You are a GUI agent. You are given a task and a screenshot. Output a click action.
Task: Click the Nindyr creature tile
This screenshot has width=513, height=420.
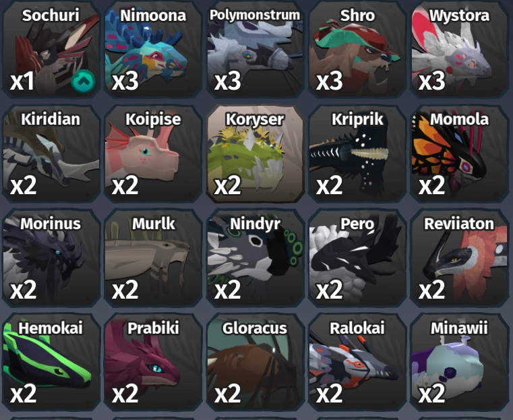click(255, 258)
